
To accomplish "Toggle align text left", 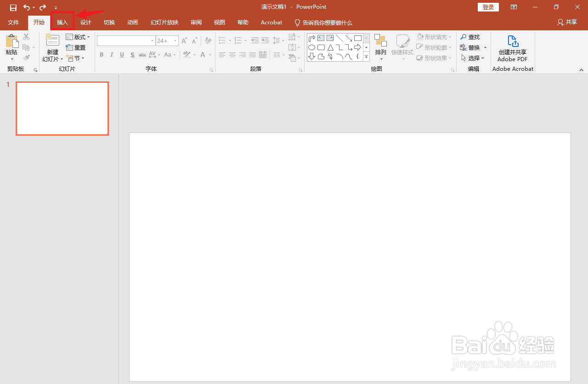I will [222, 55].
